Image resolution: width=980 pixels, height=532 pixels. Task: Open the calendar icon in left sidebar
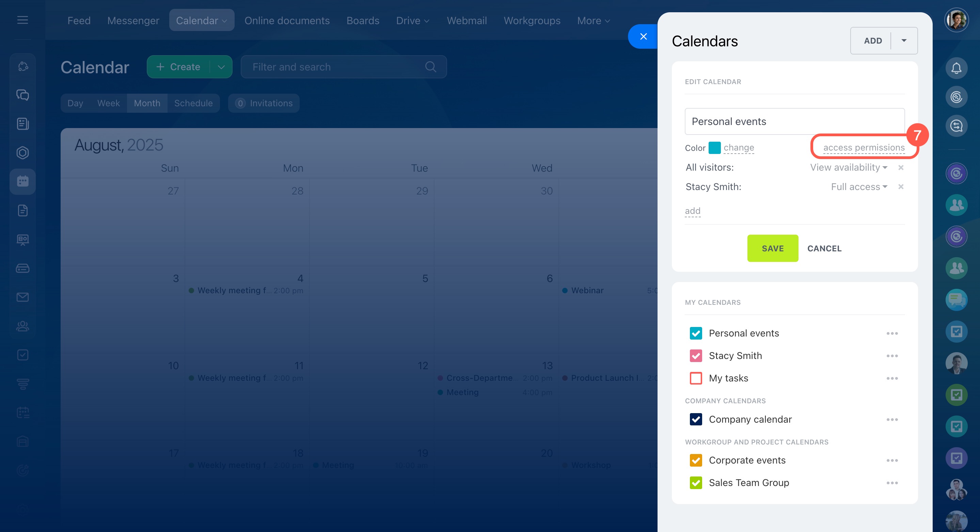point(22,181)
